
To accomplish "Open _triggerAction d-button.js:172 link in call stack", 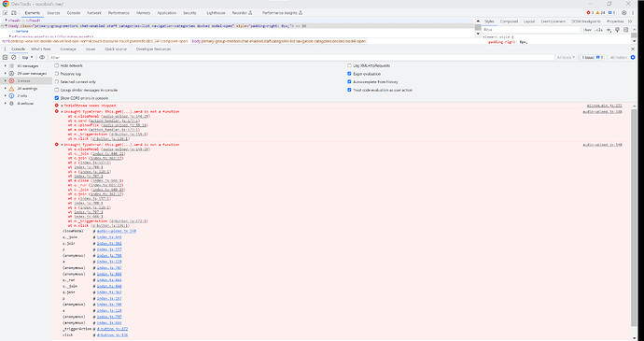I will click(x=112, y=329).
